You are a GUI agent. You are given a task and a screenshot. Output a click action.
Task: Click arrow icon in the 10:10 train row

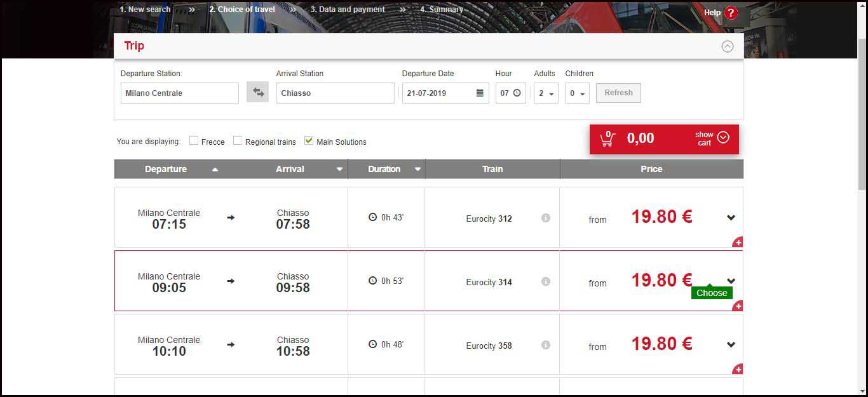pyautogui.click(x=231, y=345)
